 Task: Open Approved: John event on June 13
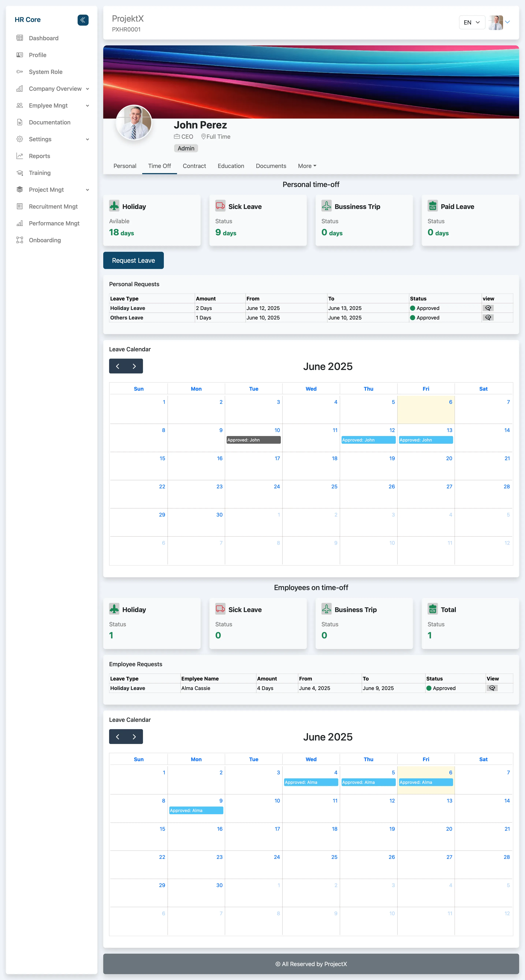point(426,440)
